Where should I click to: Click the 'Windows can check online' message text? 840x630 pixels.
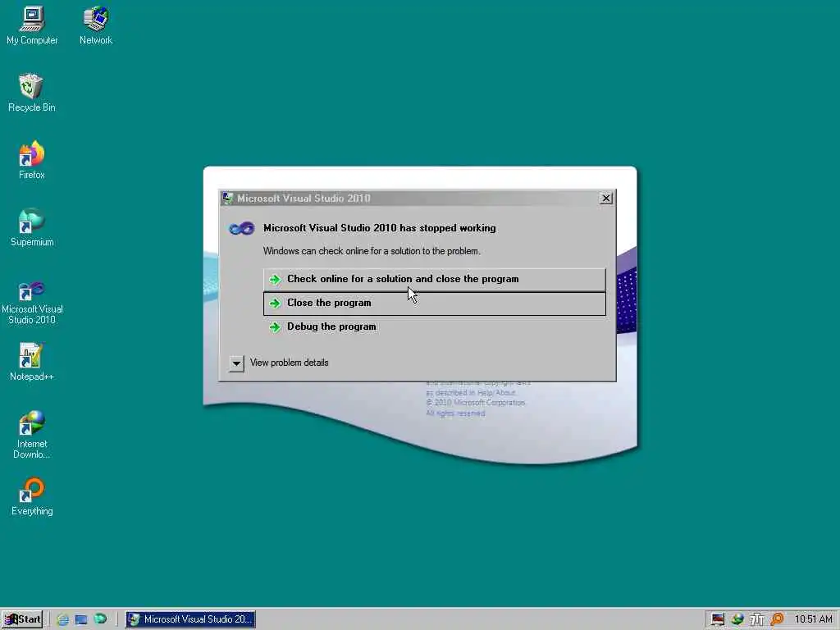coord(372,251)
